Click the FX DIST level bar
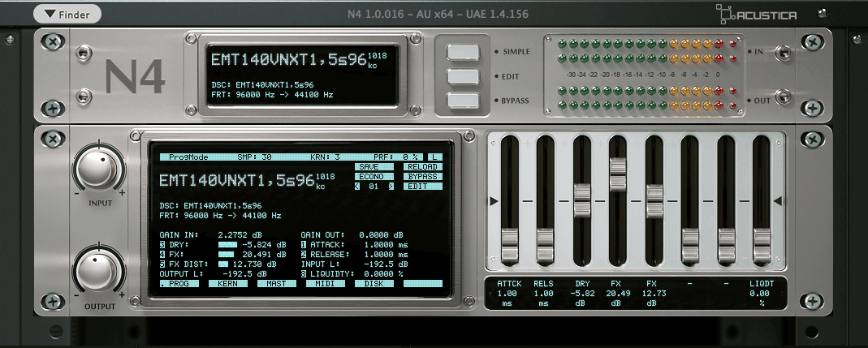The height and width of the screenshot is (348, 868). point(223,264)
